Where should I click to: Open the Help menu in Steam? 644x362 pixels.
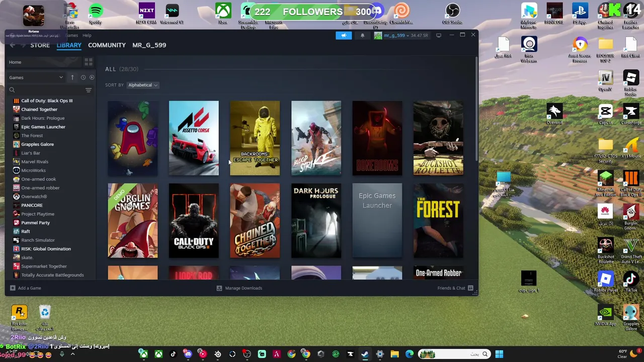click(x=87, y=35)
